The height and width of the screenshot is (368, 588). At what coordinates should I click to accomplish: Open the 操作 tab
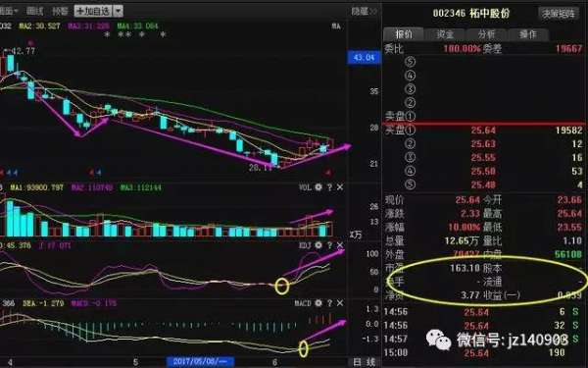pyautogui.click(x=528, y=34)
